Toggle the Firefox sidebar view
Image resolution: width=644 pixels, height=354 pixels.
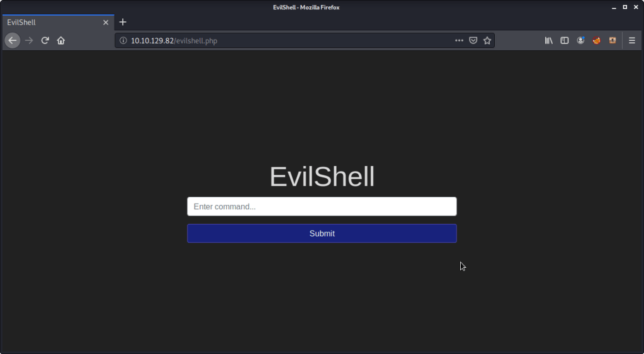pyautogui.click(x=565, y=40)
